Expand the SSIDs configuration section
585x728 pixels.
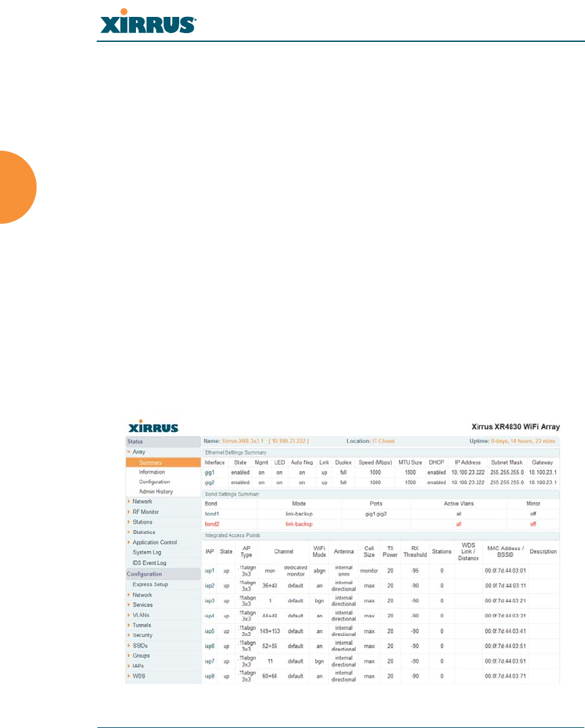click(x=128, y=646)
